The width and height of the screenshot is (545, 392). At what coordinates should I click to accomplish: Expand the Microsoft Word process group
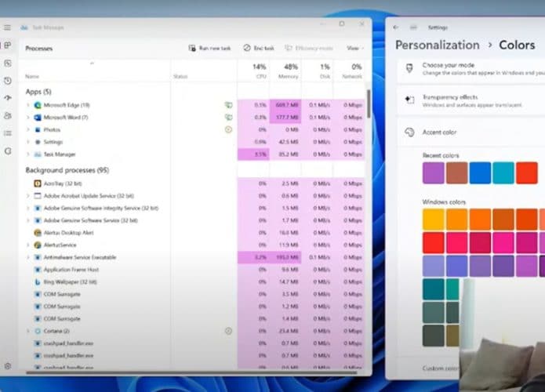point(28,118)
